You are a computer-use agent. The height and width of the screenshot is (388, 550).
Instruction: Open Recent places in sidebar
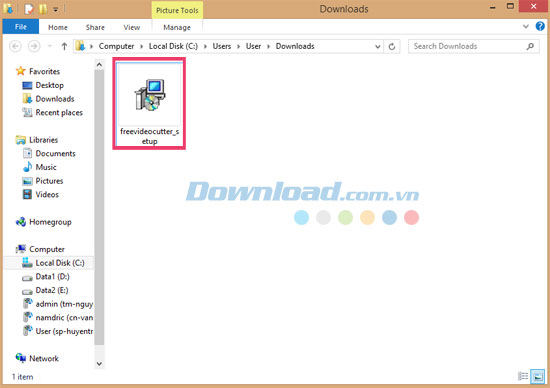coord(59,113)
